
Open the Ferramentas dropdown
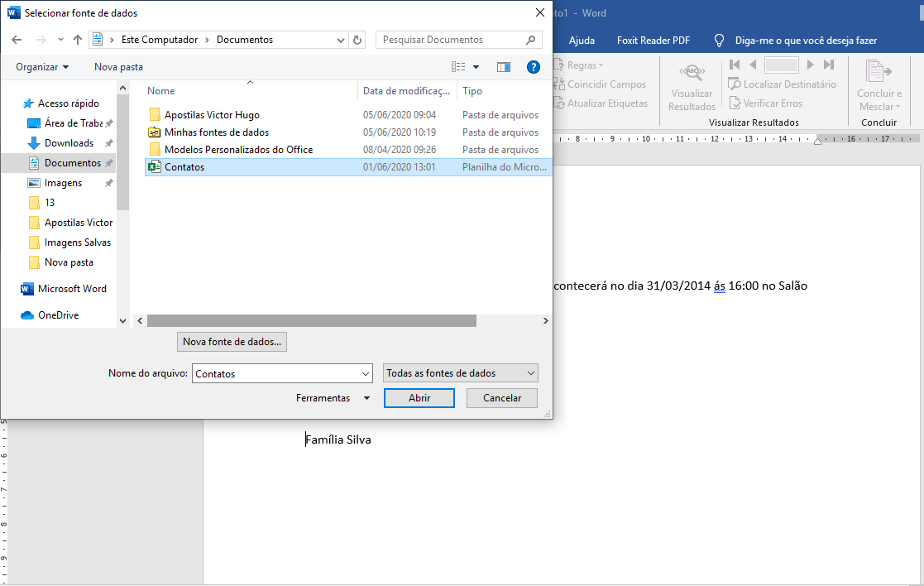(x=333, y=398)
